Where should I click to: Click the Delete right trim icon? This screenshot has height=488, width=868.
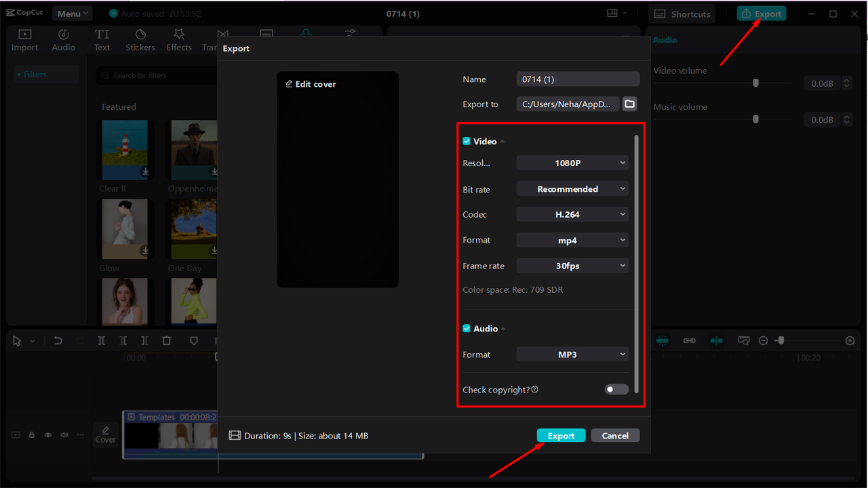click(x=144, y=341)
